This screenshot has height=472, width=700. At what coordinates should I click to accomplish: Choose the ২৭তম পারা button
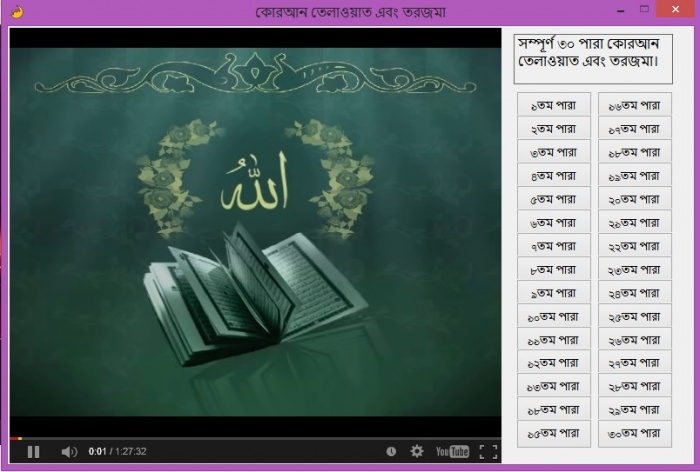[635, 363]
